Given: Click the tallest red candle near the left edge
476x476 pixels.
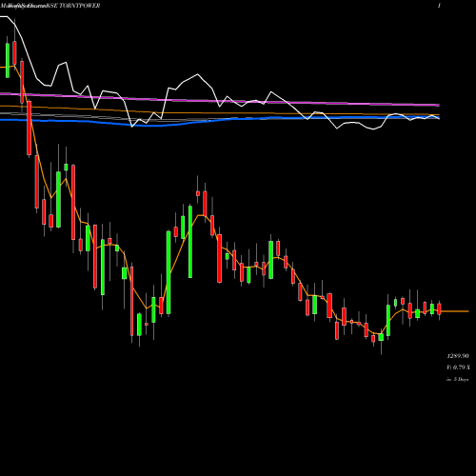Looking at the screenshot, I should click(30, 129).
